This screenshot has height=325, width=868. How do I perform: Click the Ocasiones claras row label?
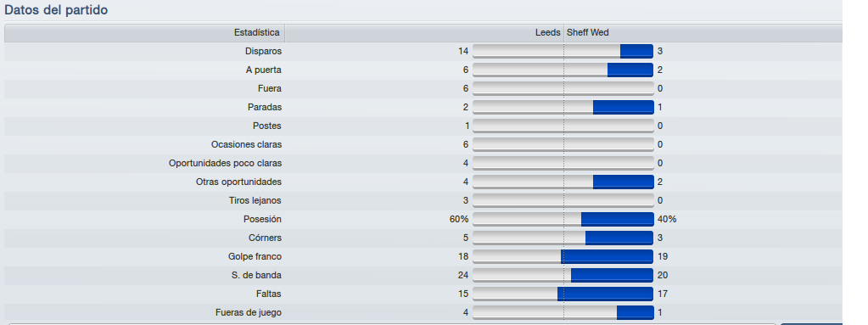point(246,144)
